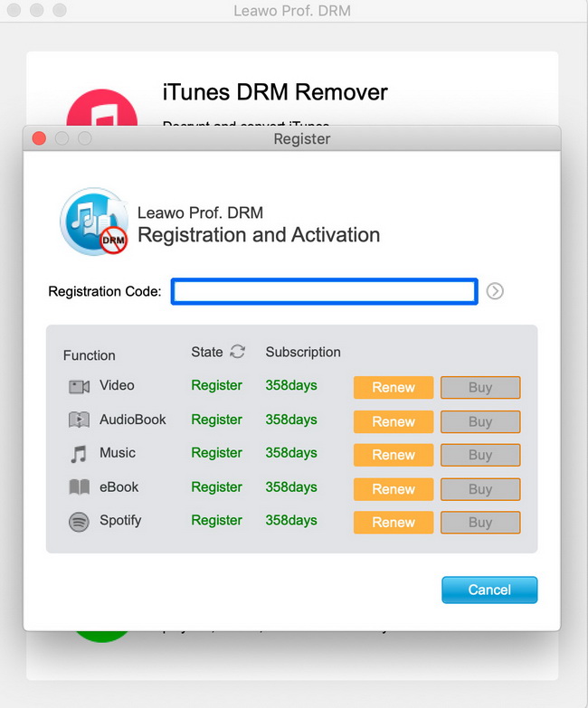Renew the Music subscription
The width and height of the screenshot is (588, 708).
394,455
